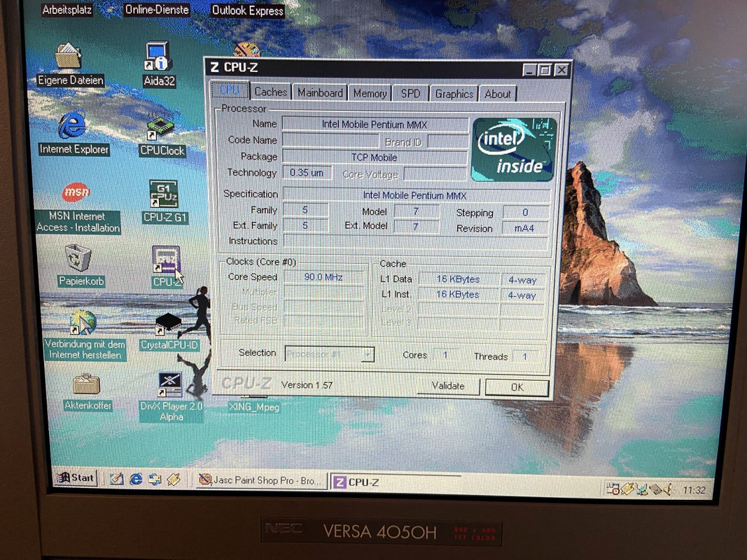747x560 pixels.
Task: Click Internet Explorer quick launch icon
Action: (x=136, y=479)
